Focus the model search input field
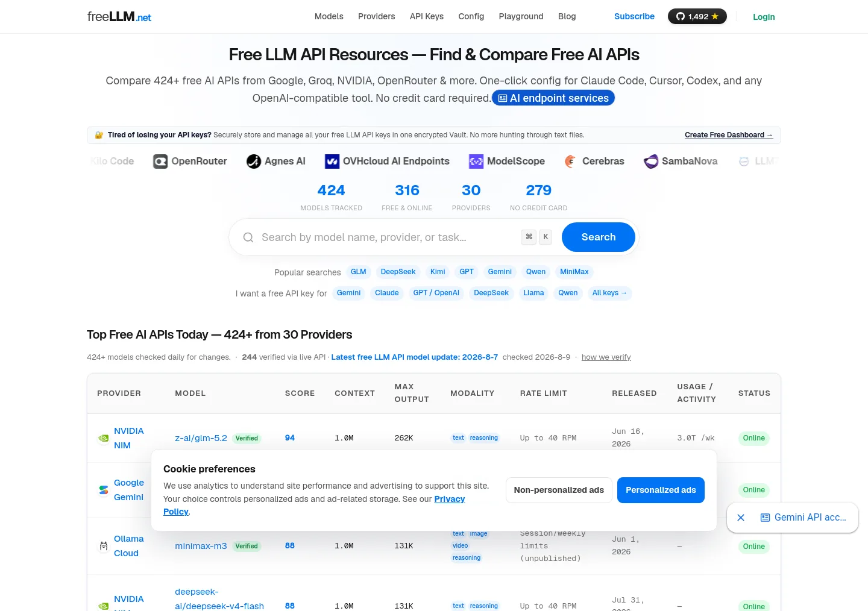The image size is (868, 611). tap(386, 237)
